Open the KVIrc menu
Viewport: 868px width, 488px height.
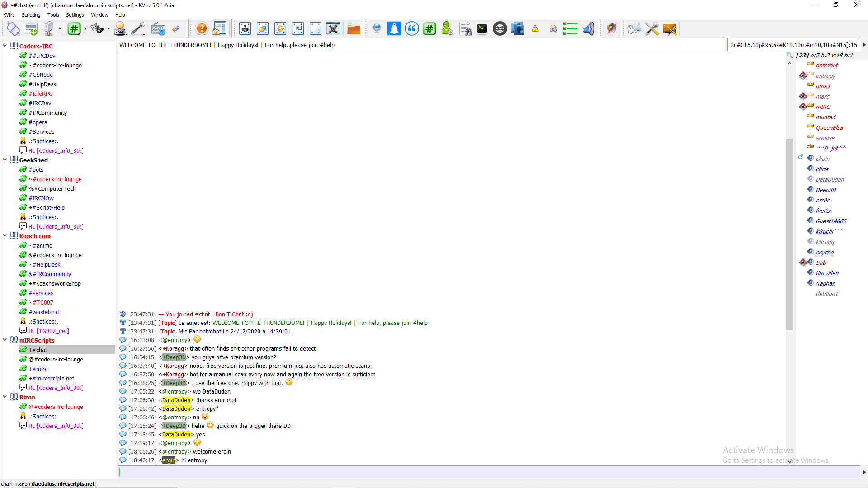(9, 15)
